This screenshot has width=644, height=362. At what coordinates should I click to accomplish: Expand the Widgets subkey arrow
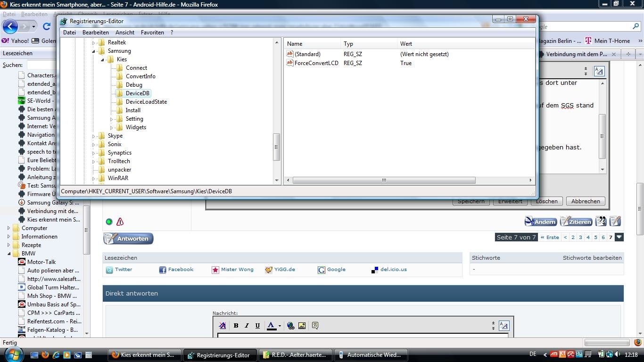pos(112,127)
